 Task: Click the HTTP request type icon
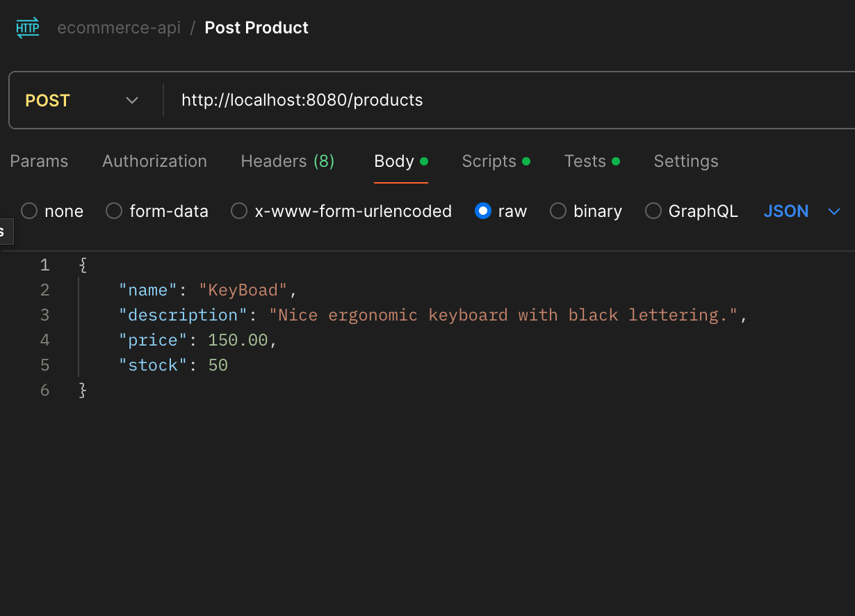(x=28, y=28)
